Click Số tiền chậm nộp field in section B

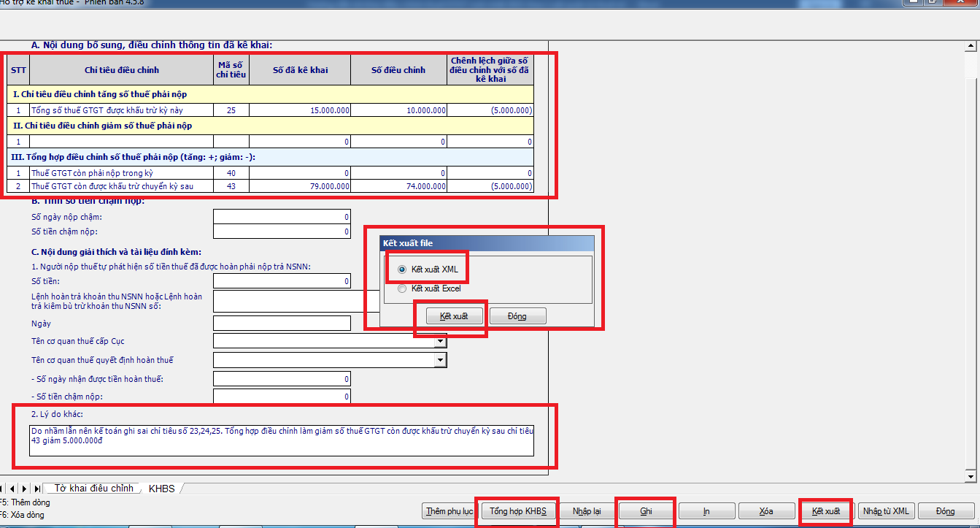pos(282,232)
